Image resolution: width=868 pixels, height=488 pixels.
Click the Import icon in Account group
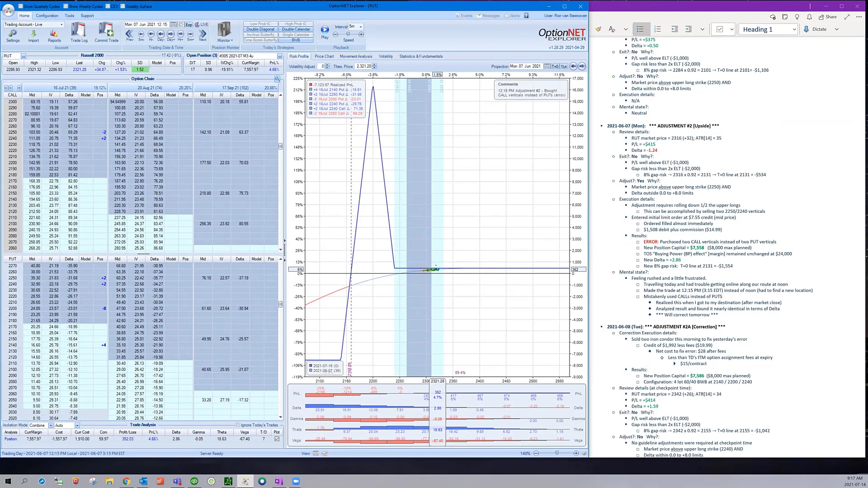pos(33,36)
